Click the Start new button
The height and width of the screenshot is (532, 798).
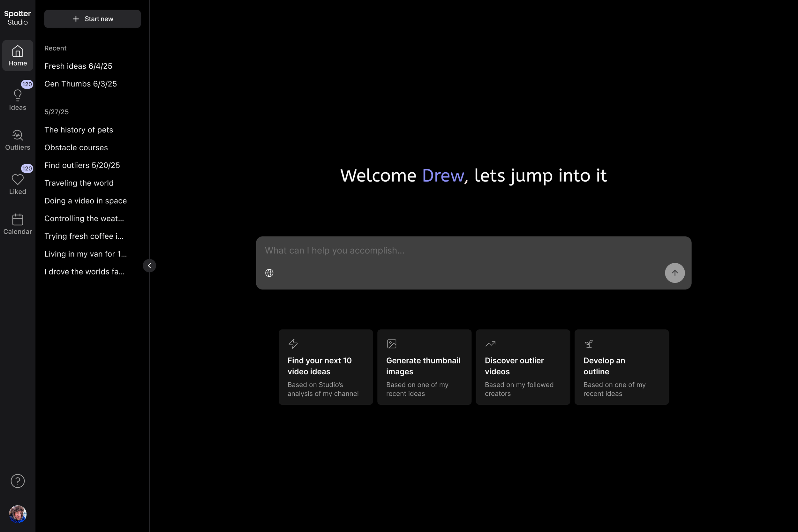(92, 19)
